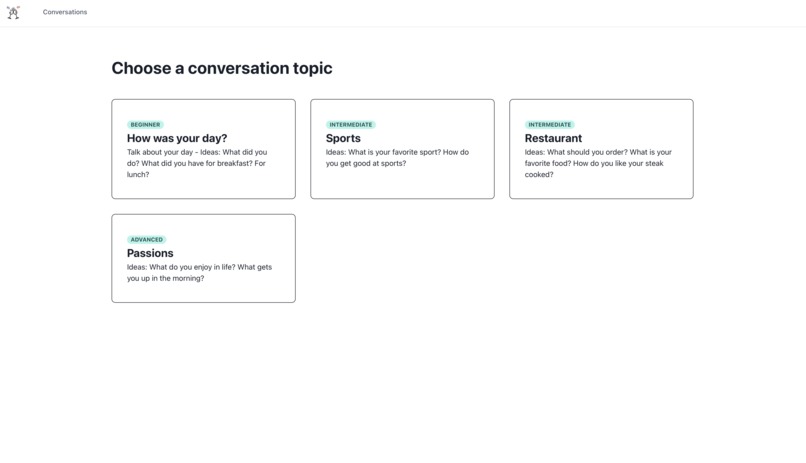Click empty space inside Sports card below text

(402, 183)
